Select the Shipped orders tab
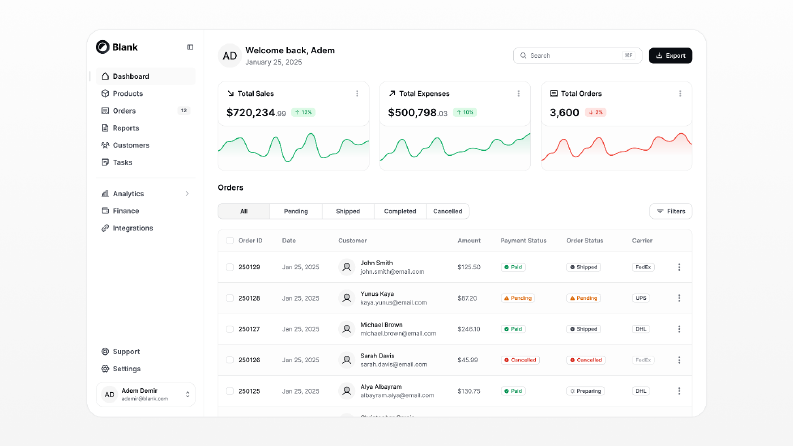 tap(348, 211)
